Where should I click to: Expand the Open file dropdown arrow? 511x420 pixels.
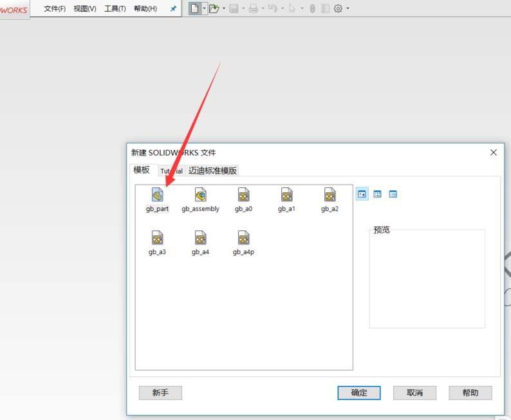(224, 8)
